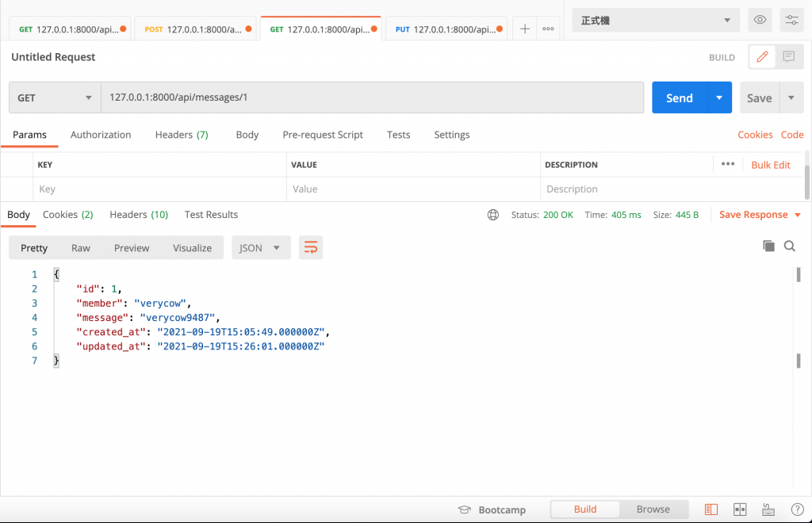812x523 pixels.
Task: Open keyboard shortcuts icon
Action: (768, 510)
